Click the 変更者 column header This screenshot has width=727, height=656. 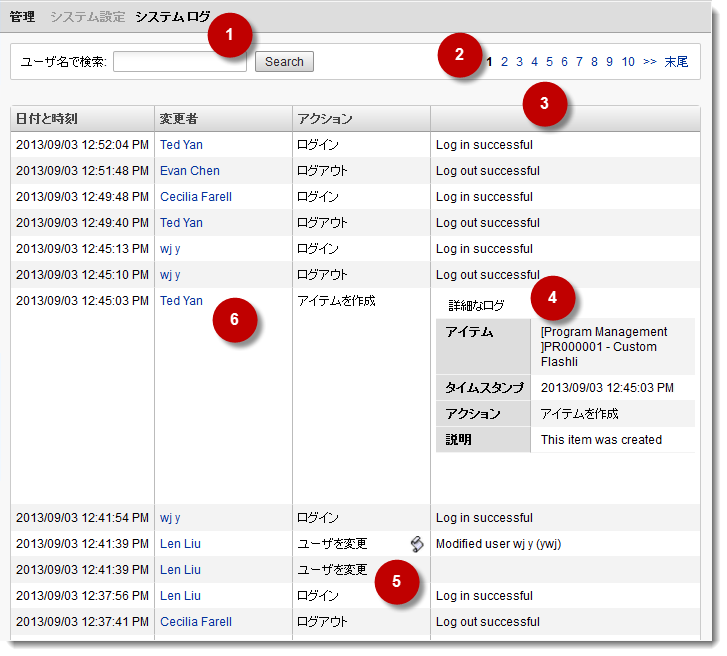[x=223, y=119]
